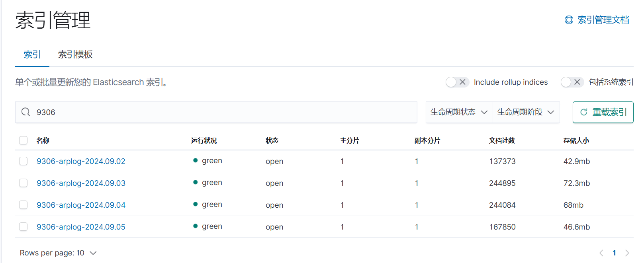Expand the Rows per page: 10 selector
The width and height of the screenshot is (644, 263).
coord(58,253)
